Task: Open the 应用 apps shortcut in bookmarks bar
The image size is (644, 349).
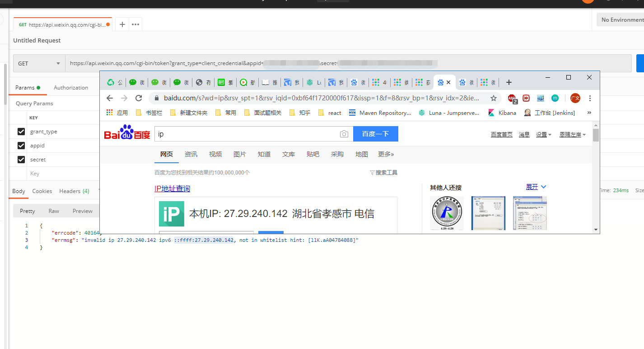Action: pos(117,113)
